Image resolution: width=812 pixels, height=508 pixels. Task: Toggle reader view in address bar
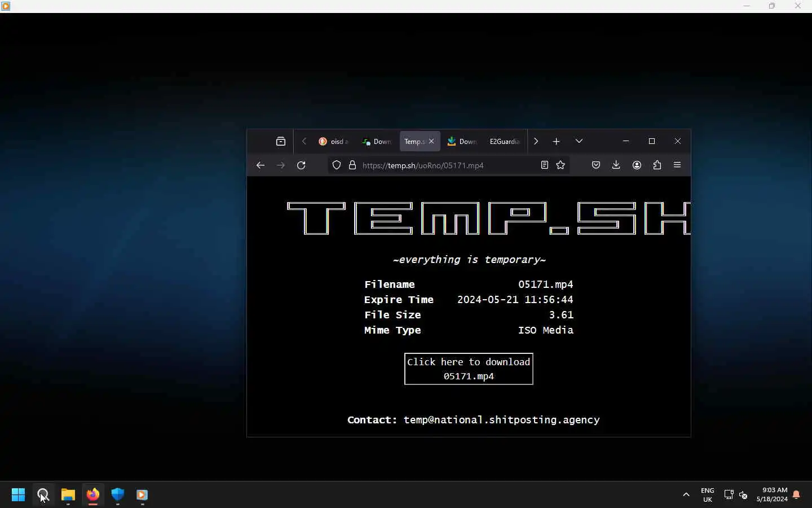pyautogui.click(x=545, y=165)
